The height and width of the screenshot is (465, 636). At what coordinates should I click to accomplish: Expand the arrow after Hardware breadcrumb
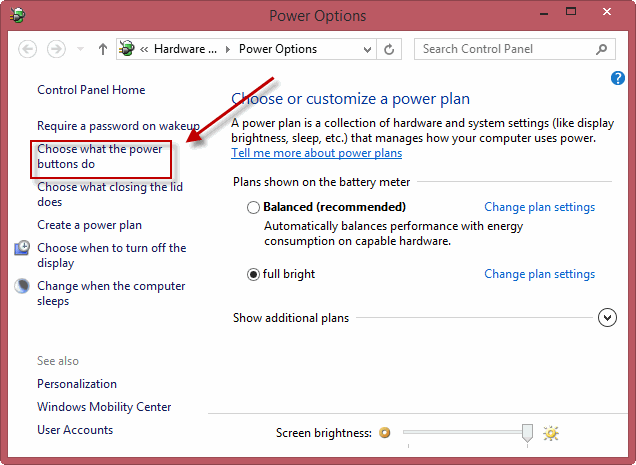pyautogui.click(x=228, y=50)
